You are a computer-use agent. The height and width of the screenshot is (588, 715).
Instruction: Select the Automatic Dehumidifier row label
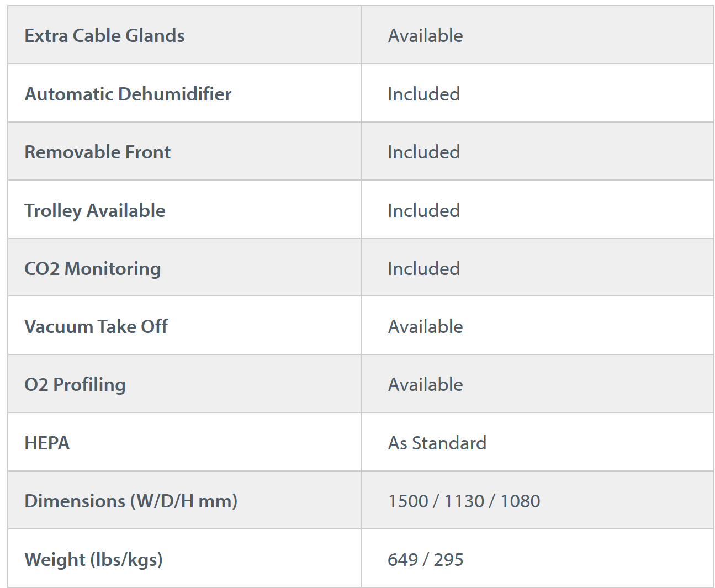point(128,94)
